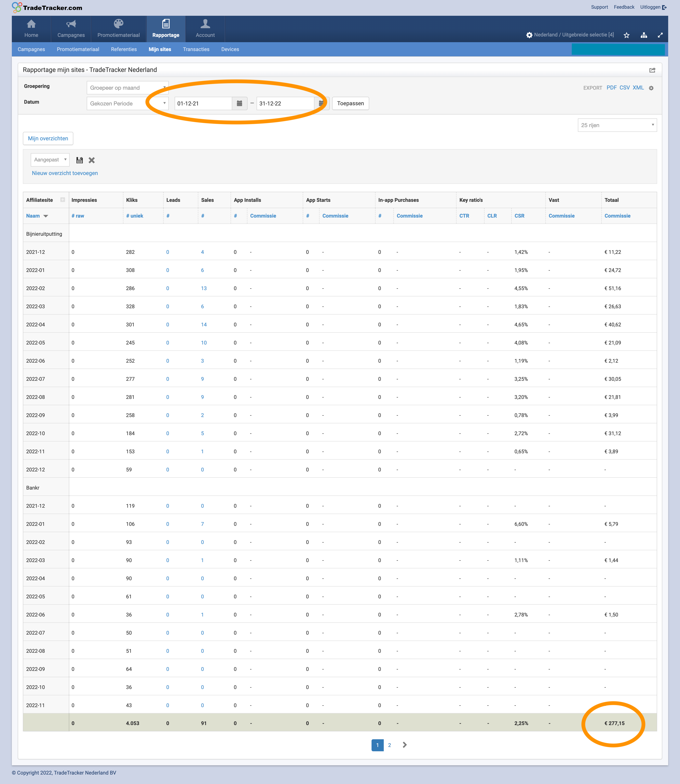Open the Support link
This screenshot has width=680, height=784.
tap(599, 7)
